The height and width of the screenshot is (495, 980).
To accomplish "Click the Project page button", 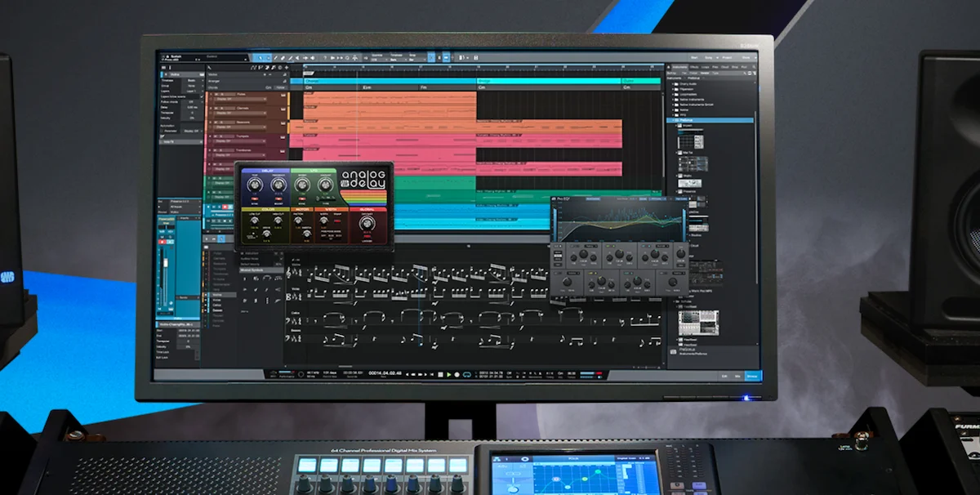I will [x=727, y=57].
